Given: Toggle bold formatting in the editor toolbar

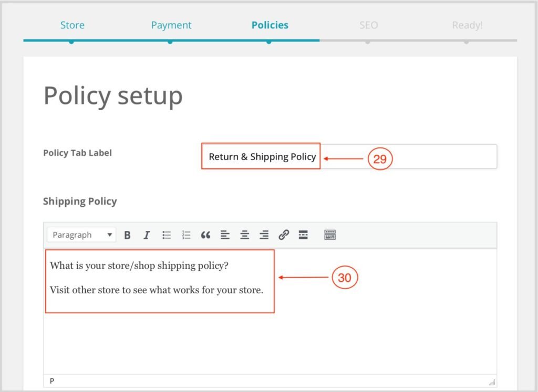Looking at the screenshot, I should [127, 235].
